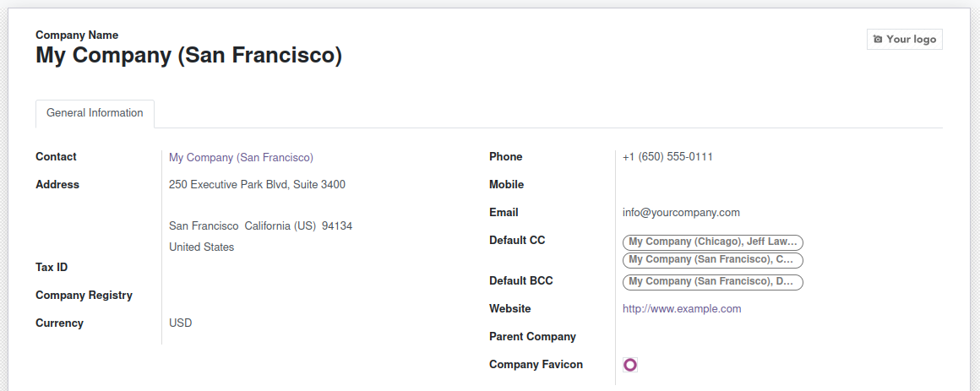Click the Company Name label above the heading

77,35
